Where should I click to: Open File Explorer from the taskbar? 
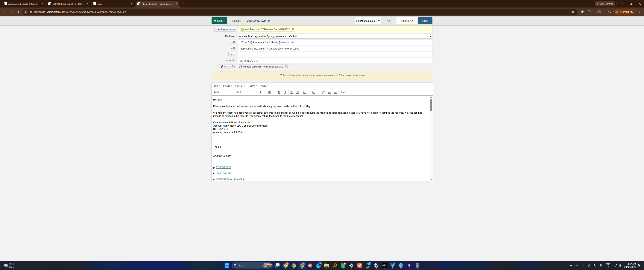pyautogui.click(x=326, y=265)
